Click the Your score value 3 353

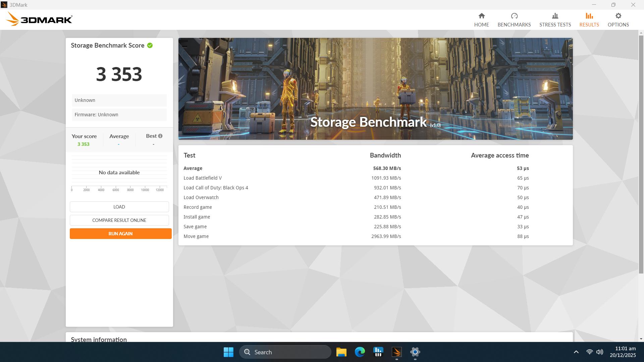[84, 144]
